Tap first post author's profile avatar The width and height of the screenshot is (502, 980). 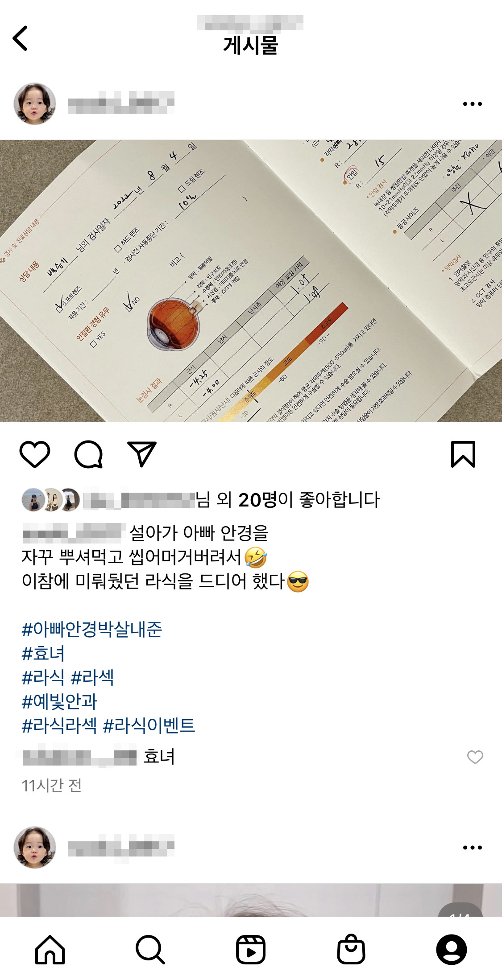pos(35,103)
